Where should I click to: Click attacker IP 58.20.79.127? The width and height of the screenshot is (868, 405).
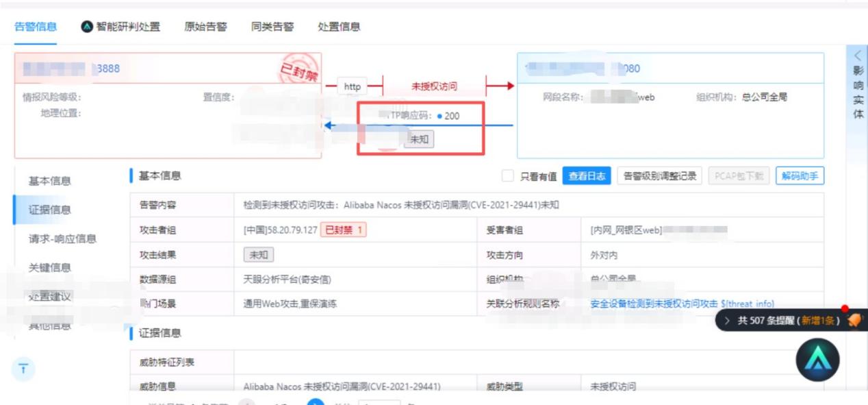[x=281, y=230]
